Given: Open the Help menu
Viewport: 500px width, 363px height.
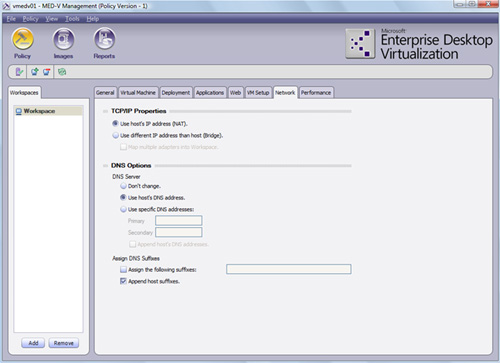Looking at the screenshot, I should [x=93, y=19].
